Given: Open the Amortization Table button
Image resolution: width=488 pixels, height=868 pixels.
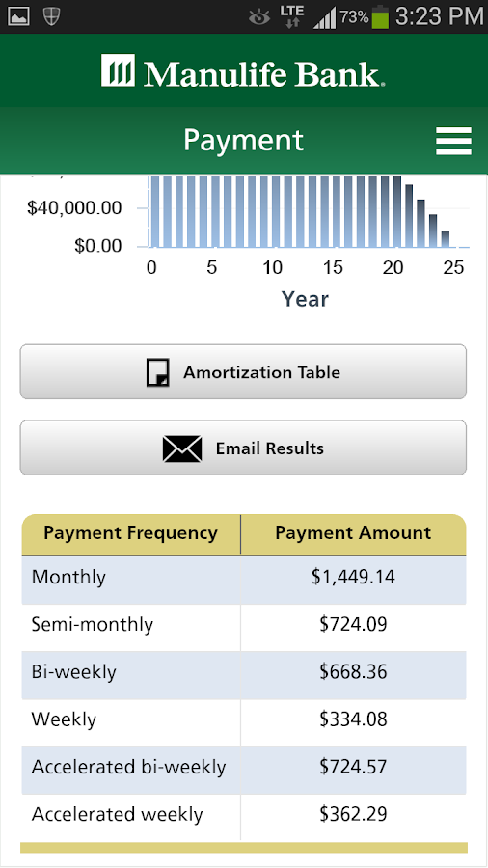Looking at the screenshot, I should (243, 372).
